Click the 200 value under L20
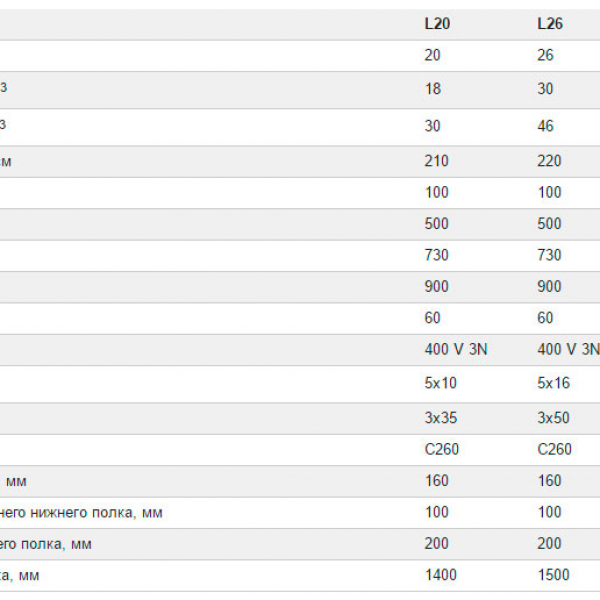Viewport: 600px width, 600px height. pyautogui.click(x=436, y=543)
